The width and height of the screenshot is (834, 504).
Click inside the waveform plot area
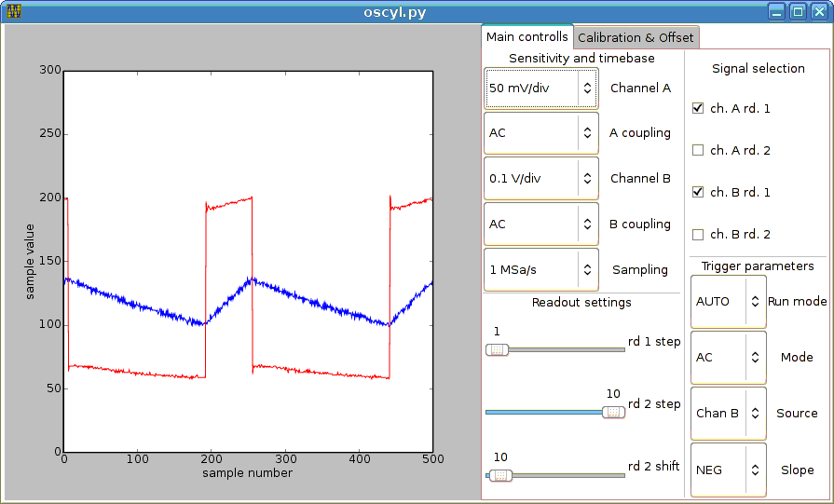pos(249,261)
